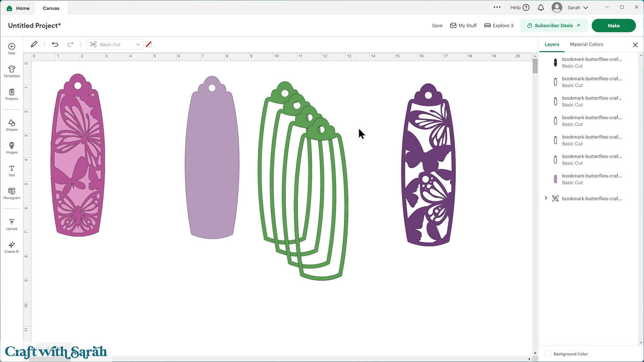The image size is (644, 362).
Task: Click the Untitled Project title
Action: pyautogui.click(x=34, y=25)
